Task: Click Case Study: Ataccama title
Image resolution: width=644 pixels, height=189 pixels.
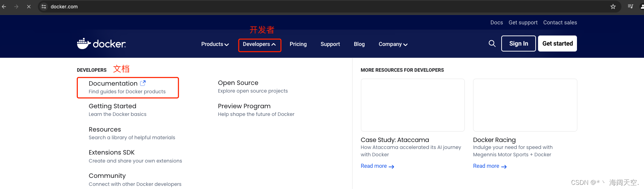Action: pyautogui.click(x=395, y=140)
